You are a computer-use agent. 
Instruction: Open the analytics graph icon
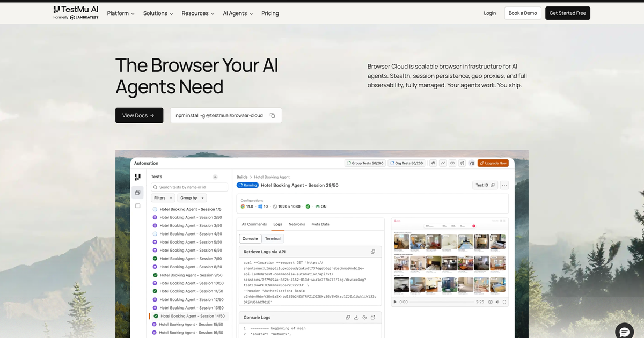click(x=443, y=163)
